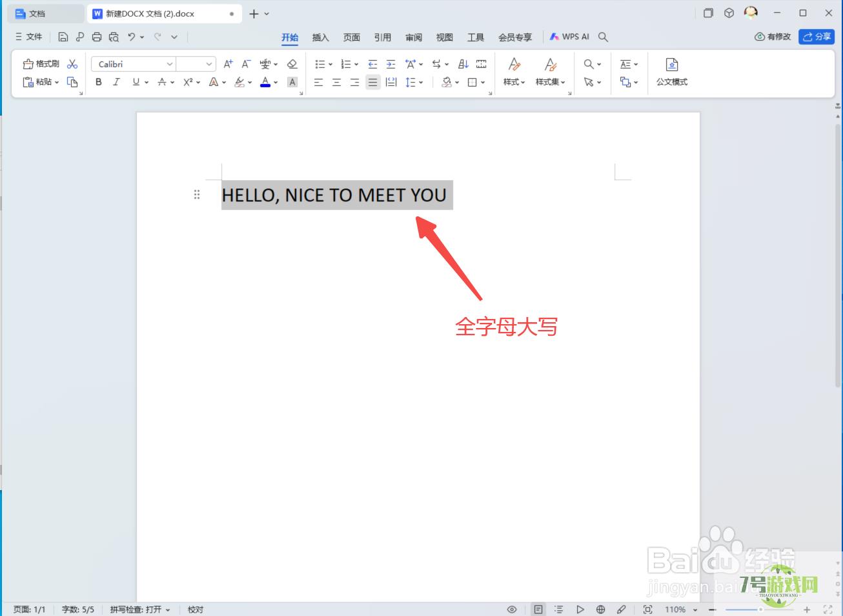Click the Print icon in quick toolbar

[x=97, y=37]
